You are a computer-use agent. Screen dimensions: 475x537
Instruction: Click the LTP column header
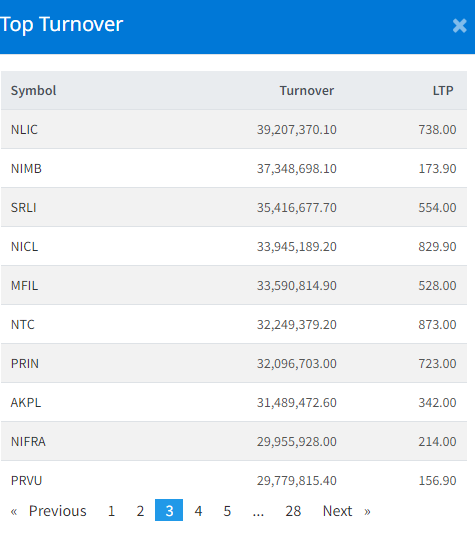click(x=443, y=91)
